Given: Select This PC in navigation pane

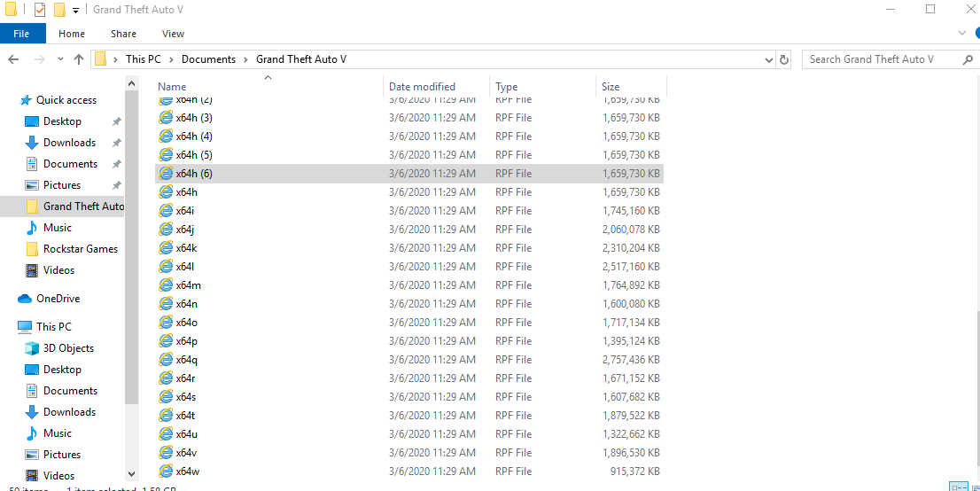Looking at the screenshot, I should click(53, 326).
